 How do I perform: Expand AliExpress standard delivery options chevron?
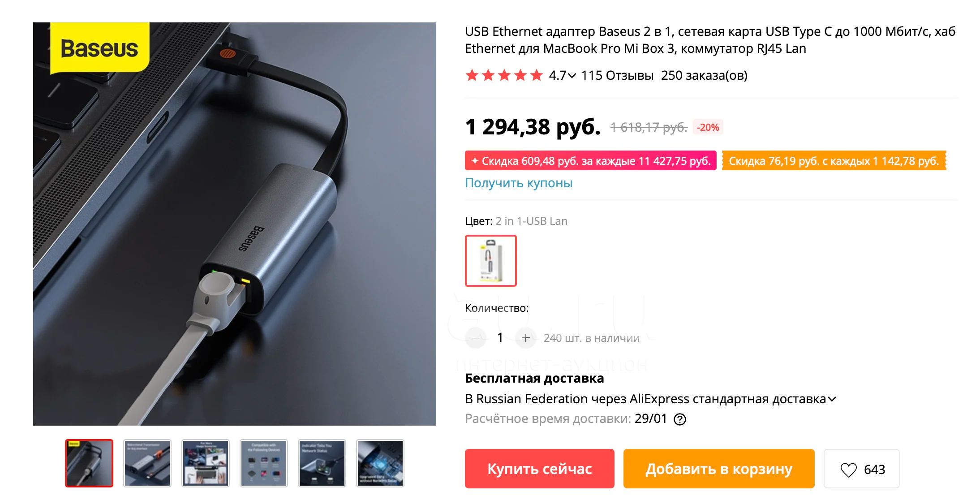pyautogui.click(x=832, y=399)
